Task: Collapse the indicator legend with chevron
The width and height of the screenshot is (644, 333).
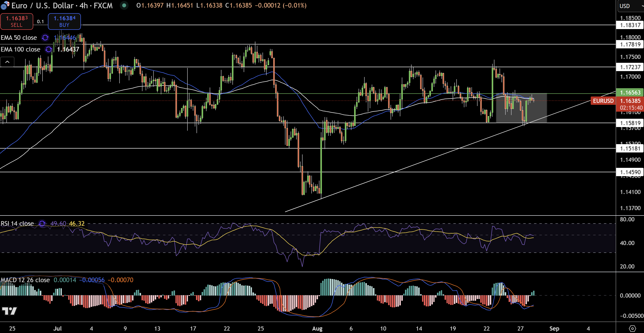Action: [x=7, y=62]
